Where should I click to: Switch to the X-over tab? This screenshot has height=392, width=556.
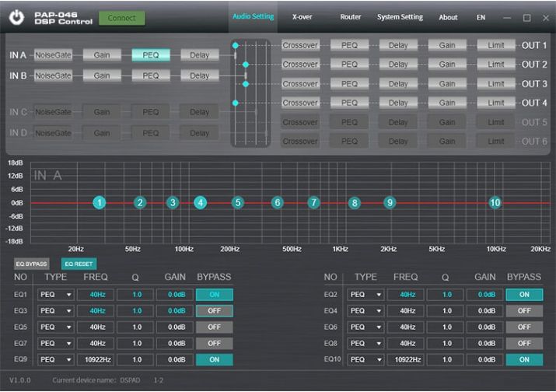pyautogui.click(x=302, y=17)
